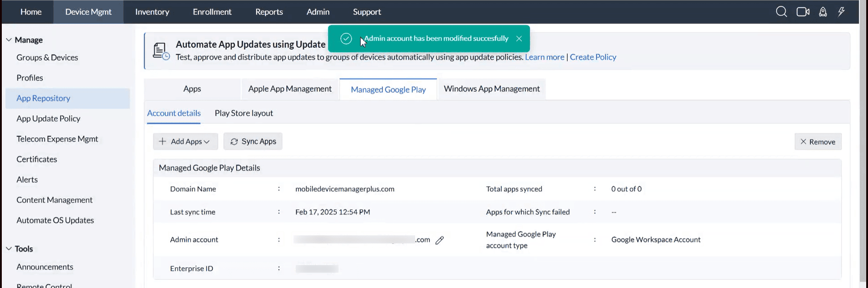Click the Create Policy link
Image resolution: width=868 pixels, height=288 pixels.
coord(593,57)
